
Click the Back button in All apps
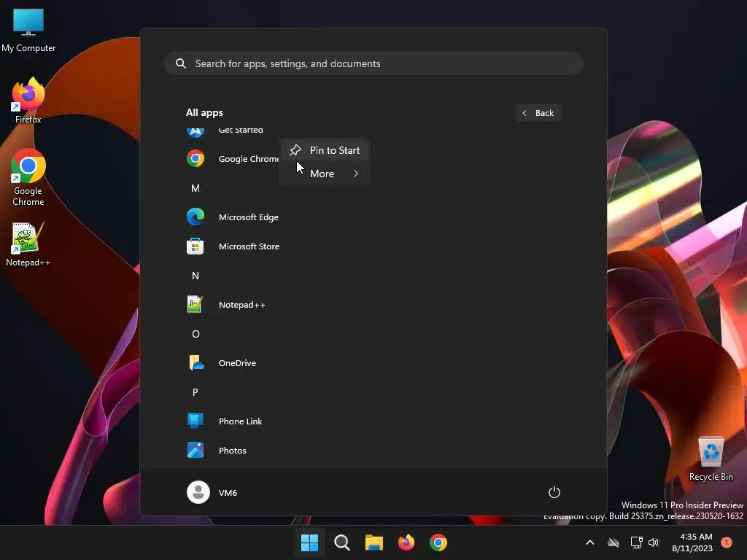point(538,113)
